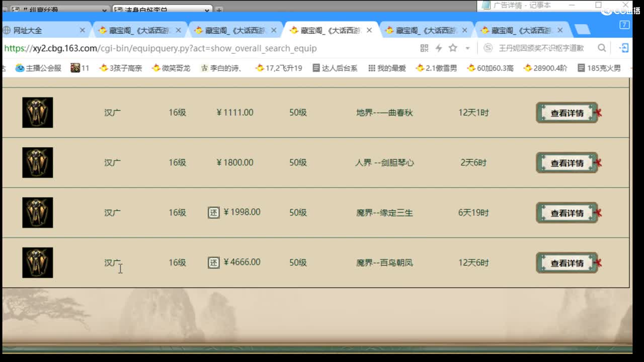Click equipment icon in ¥1998.00 row
The image size is (644, 362).
(37, 212)
